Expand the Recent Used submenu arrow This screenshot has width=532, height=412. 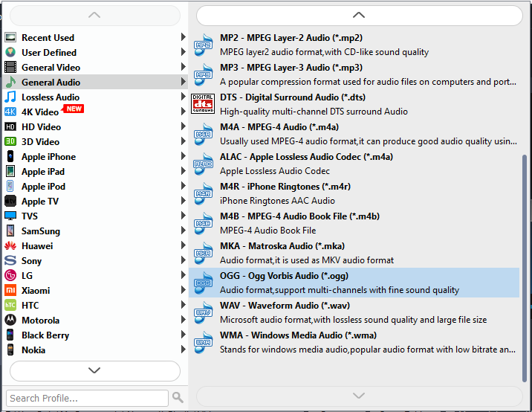click(184, 37)
